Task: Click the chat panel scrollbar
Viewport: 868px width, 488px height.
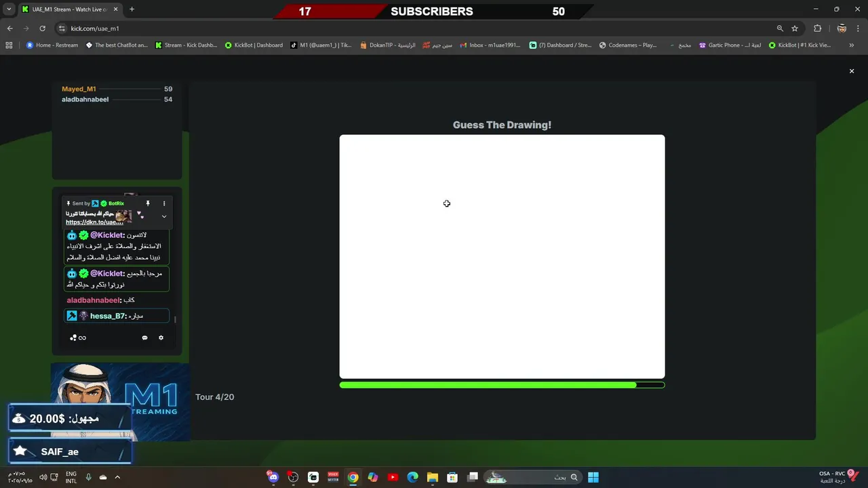Action: click(x=175, y=319)
